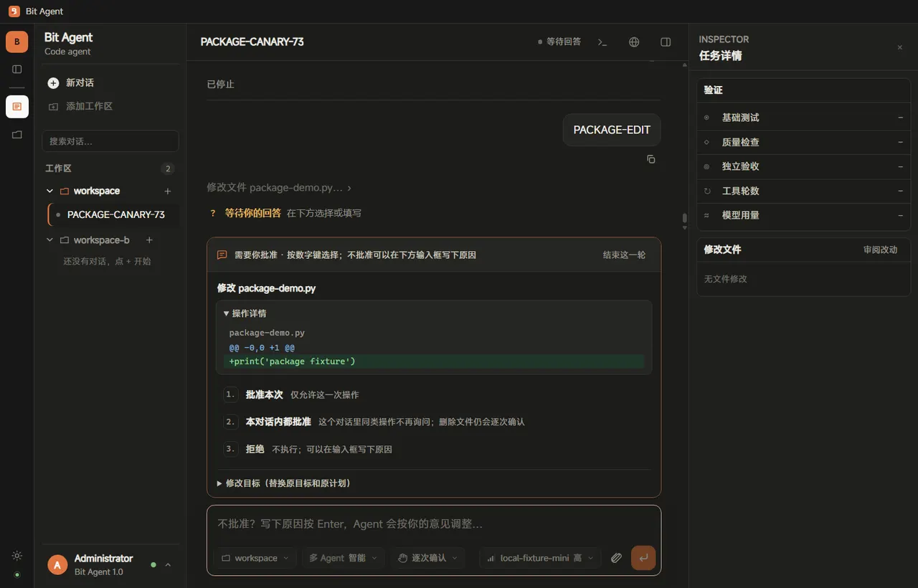Click 结束这一轮 to end the round

tap(624, 255)
